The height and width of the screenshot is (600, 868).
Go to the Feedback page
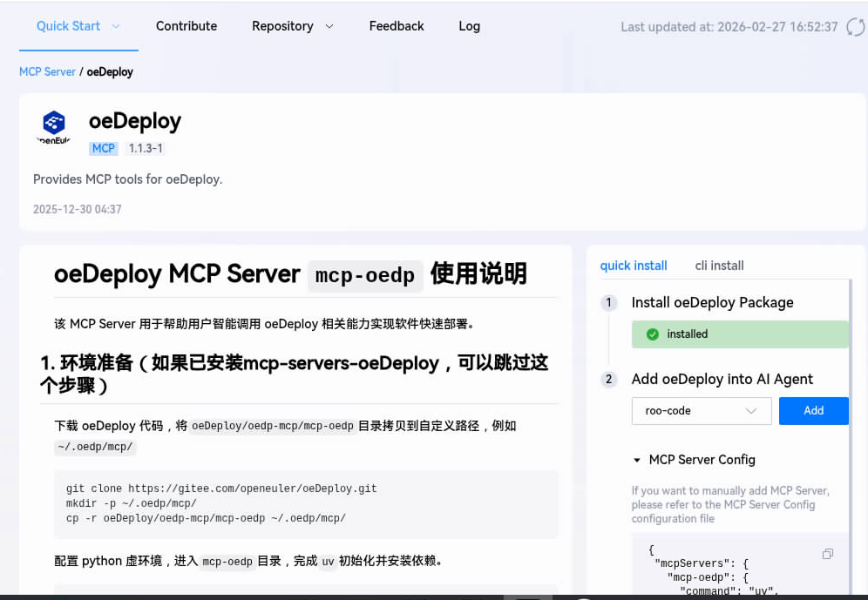point(397,26)
